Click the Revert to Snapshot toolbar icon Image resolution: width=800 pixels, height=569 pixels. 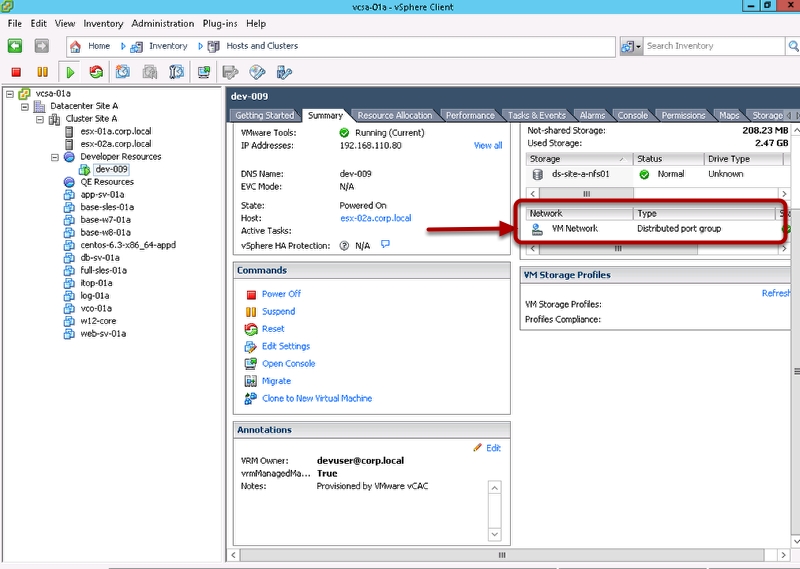(149, 72)
